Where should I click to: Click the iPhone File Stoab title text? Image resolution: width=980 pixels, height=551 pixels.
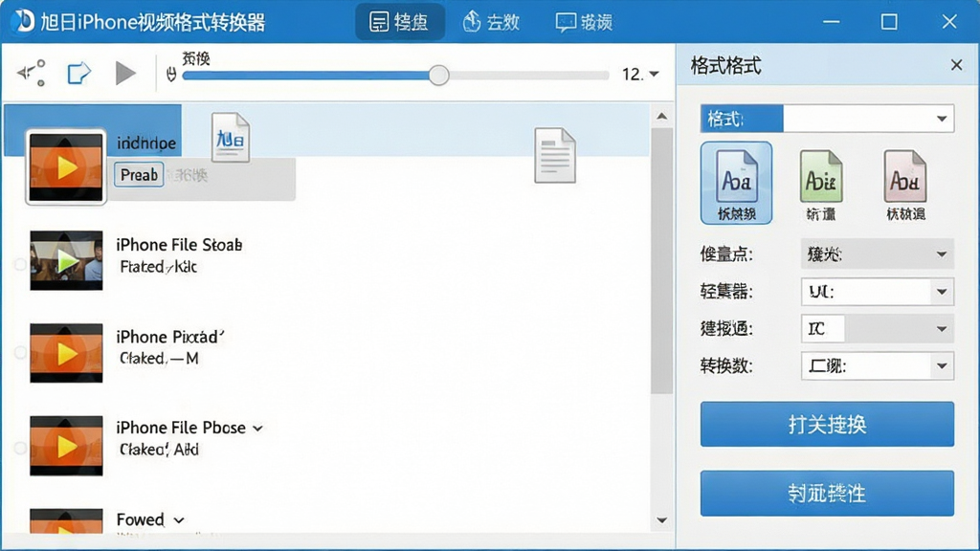tap(179, 244)
